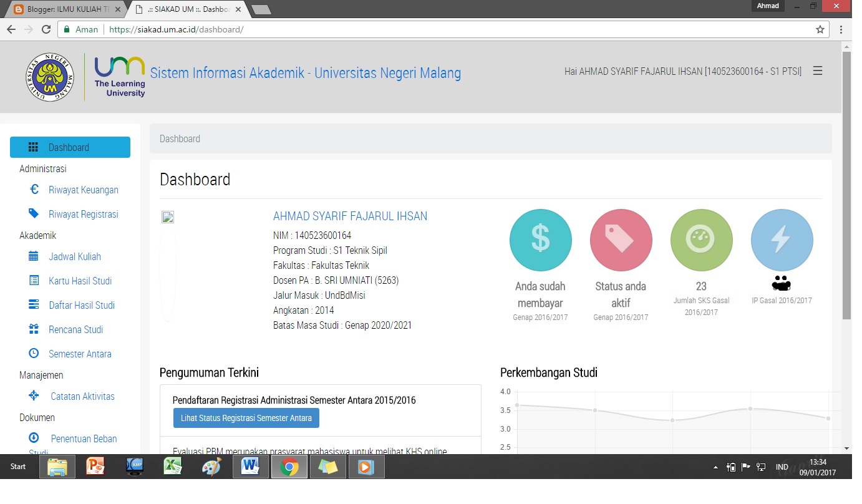Screen dimensions: 862x504
Task: Toggle the hamburger menu at top right
Action: [818, 70]
